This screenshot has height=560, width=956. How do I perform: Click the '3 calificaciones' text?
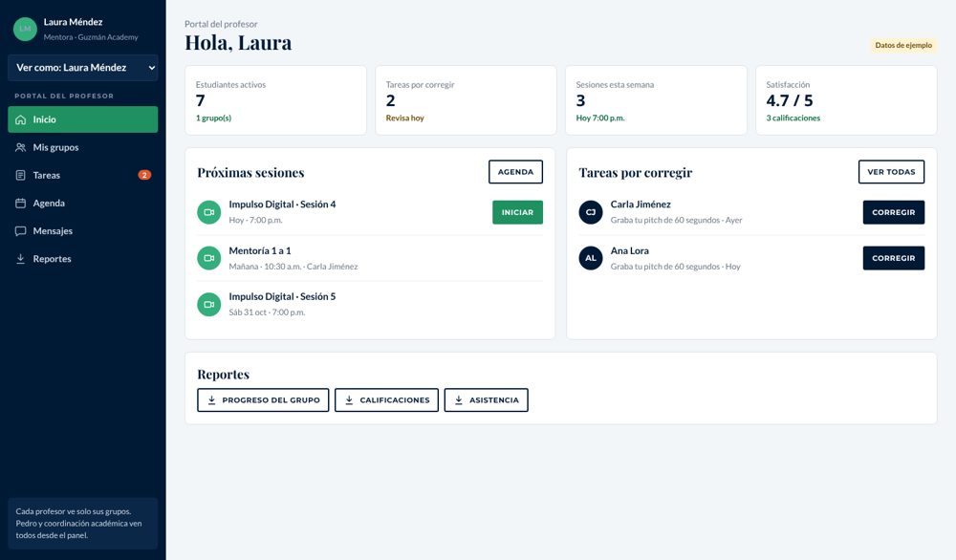click(x=793, y=118)
